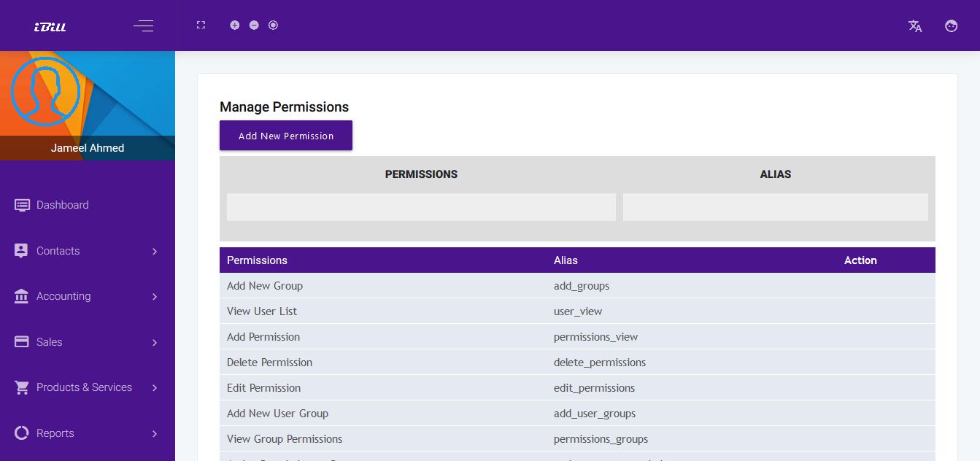Image resolution: width=980 pixels, height=461 pixels.
Task: Click the Permissions filter input field
Action: 421,207
